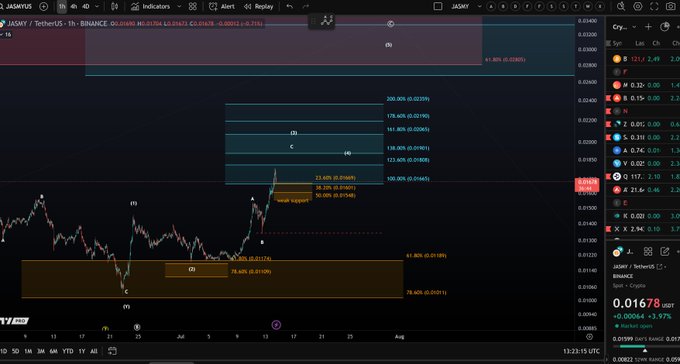Screen dimensions: 680x364
Task: Select the 1D date range
Action: [x=3, y=351]
